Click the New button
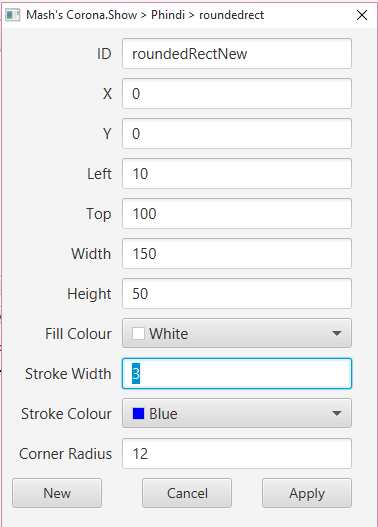The height and width of the screenshot is (527, 378). pyautogui.click(x=57, y=493)
